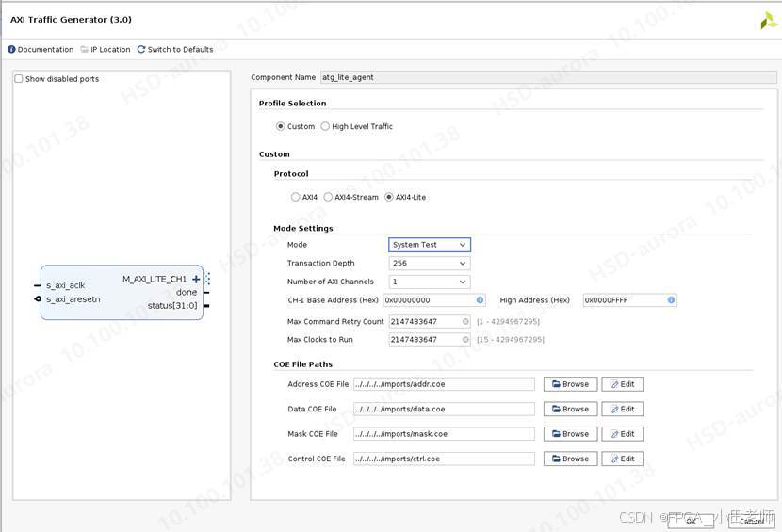Image resolution: width=782 pixels, height=532 pixels.
Task: Click the OK button
Action: click(x=692, y=521)
